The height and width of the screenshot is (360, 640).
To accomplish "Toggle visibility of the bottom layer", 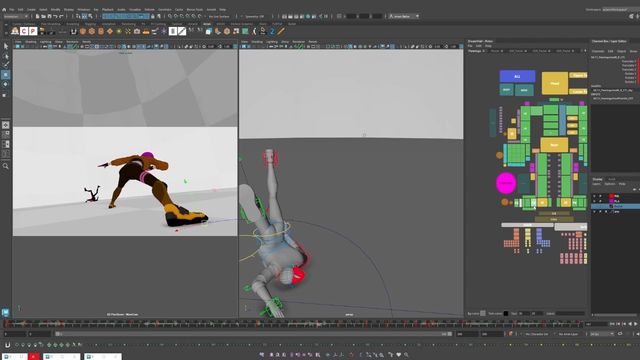I will [594, 211].
